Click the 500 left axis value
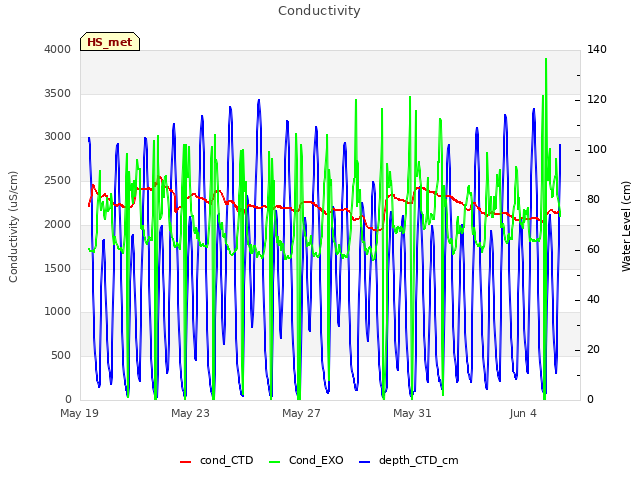The image size is (640, 480). coord(61,356)
